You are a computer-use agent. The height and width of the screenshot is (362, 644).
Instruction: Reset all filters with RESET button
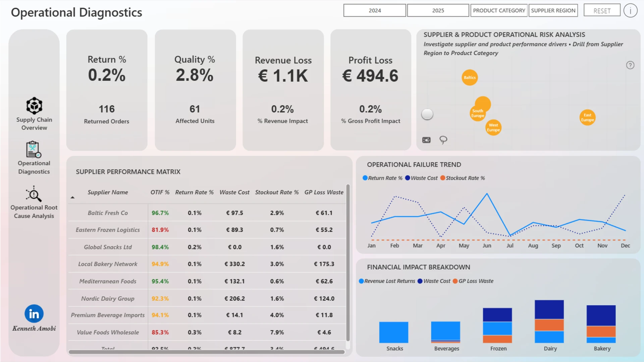[602, 10]
